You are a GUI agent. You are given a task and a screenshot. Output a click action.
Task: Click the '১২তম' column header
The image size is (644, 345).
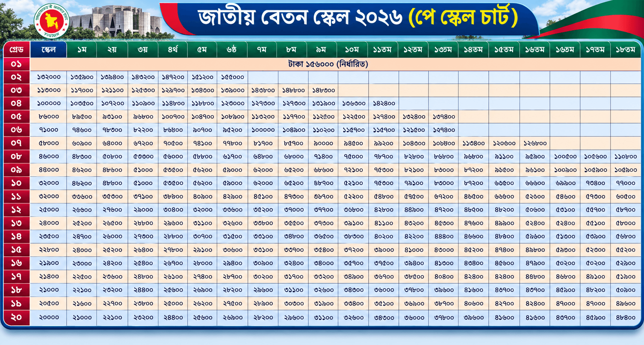[413, 50]
